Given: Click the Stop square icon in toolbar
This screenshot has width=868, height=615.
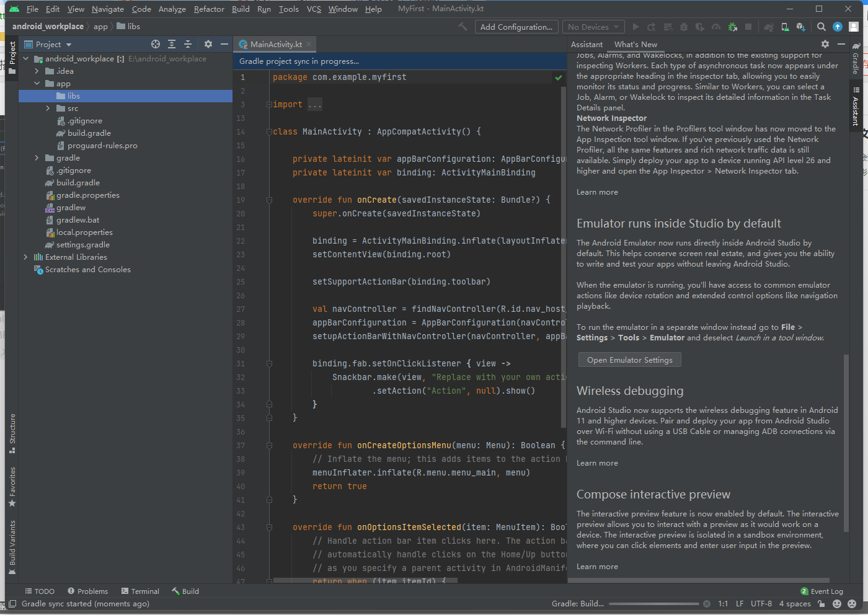Looking at the screenshot, I should coord(748,27).
